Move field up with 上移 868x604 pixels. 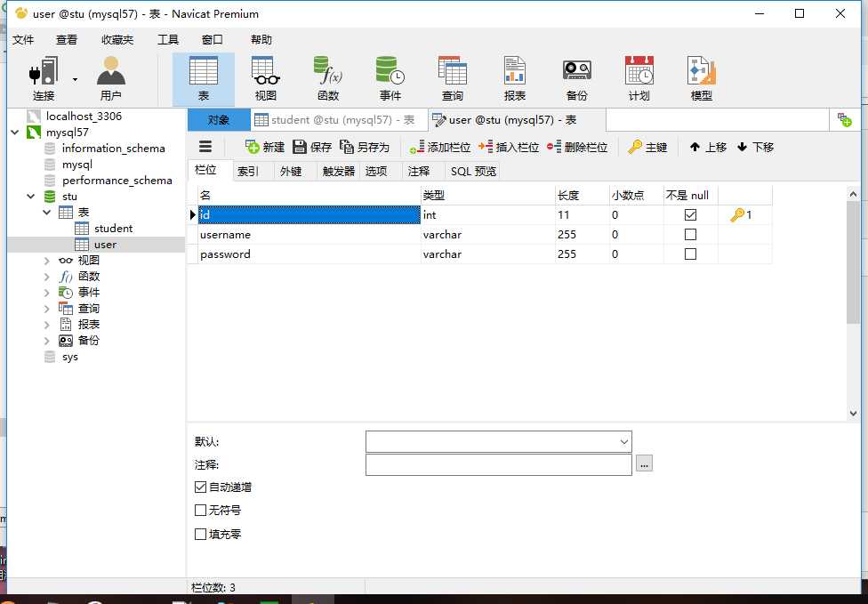tap(708, 148)
